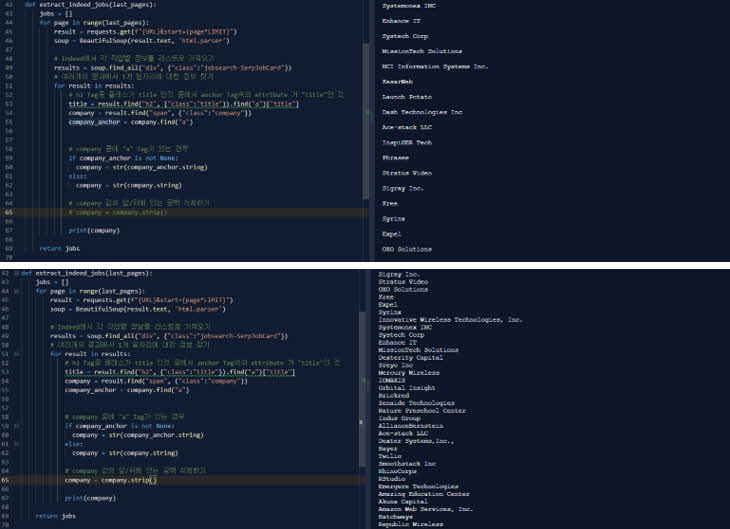Click 'Launch Potato' in the output
The width and height of the screenshot is (730, 529).
coord(407,97)
